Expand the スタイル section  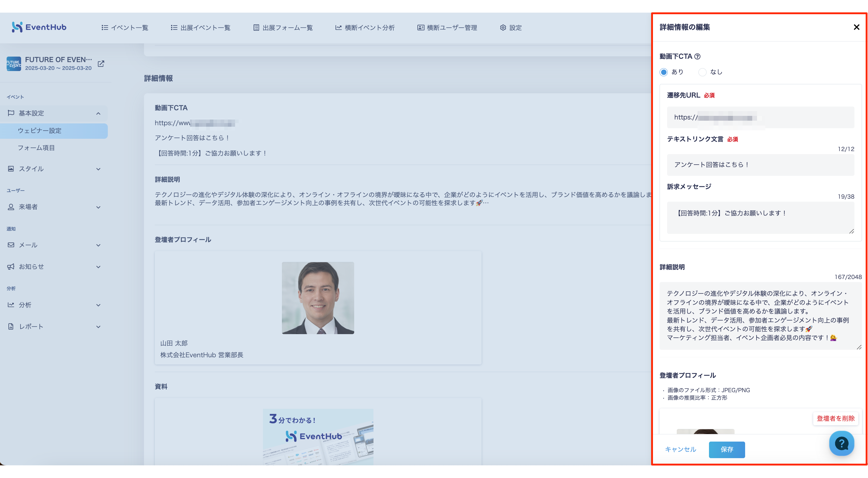(x=98, y=169)
